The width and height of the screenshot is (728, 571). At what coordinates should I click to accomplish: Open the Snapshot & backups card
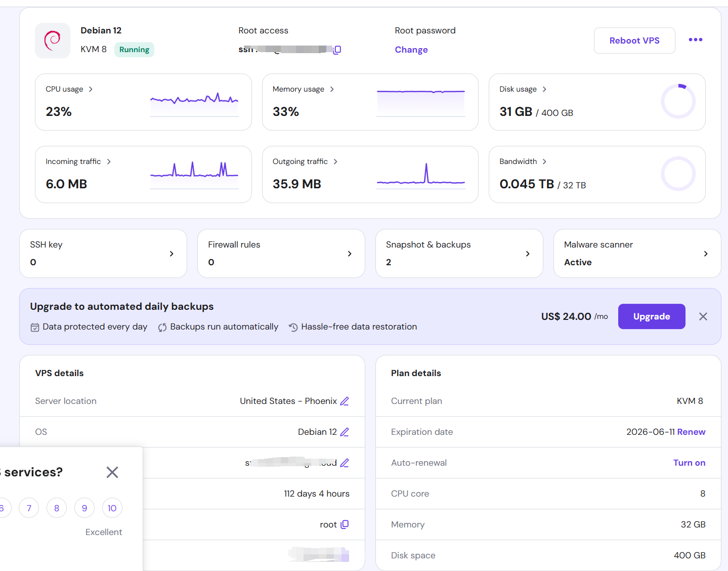pyautogui.click(x=459, y=253)
